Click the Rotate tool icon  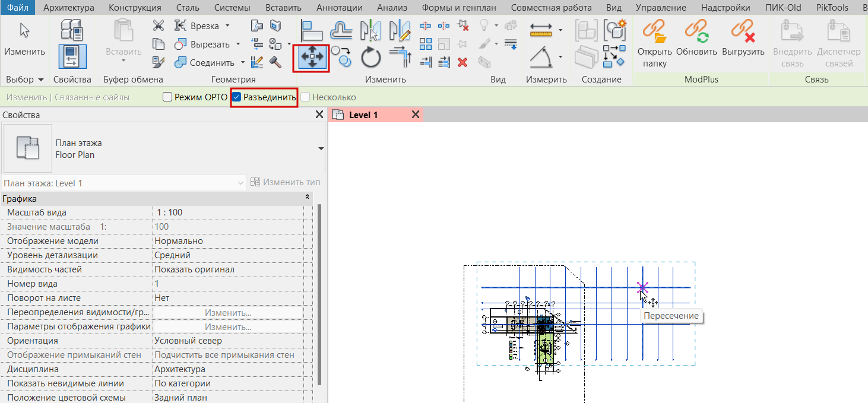(x=371, y=58)
